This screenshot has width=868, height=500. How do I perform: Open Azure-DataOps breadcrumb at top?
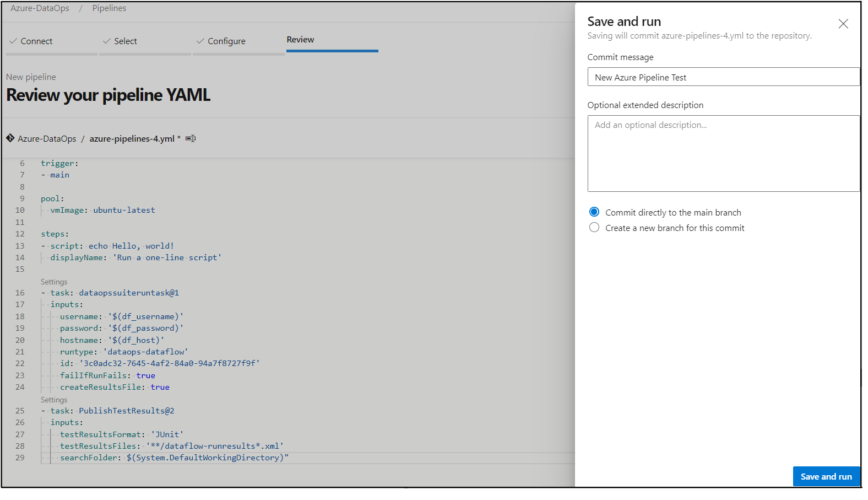tap(40, 8)
